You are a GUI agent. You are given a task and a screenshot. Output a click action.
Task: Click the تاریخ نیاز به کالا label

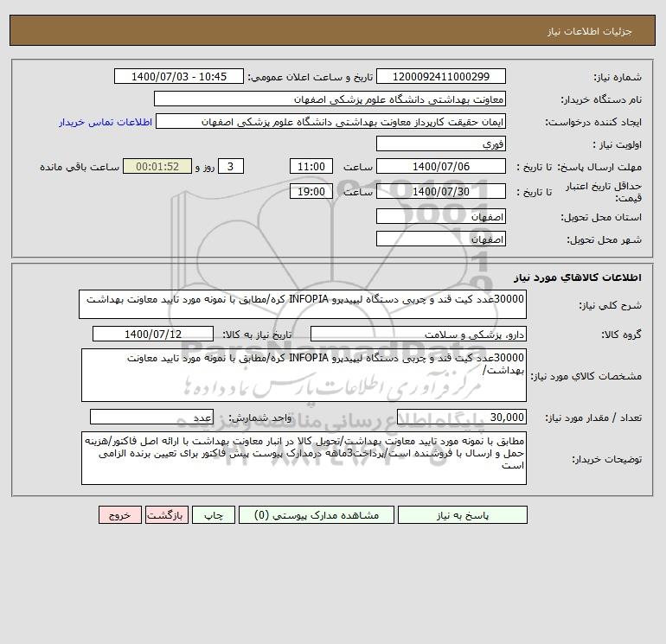(257, 335)
